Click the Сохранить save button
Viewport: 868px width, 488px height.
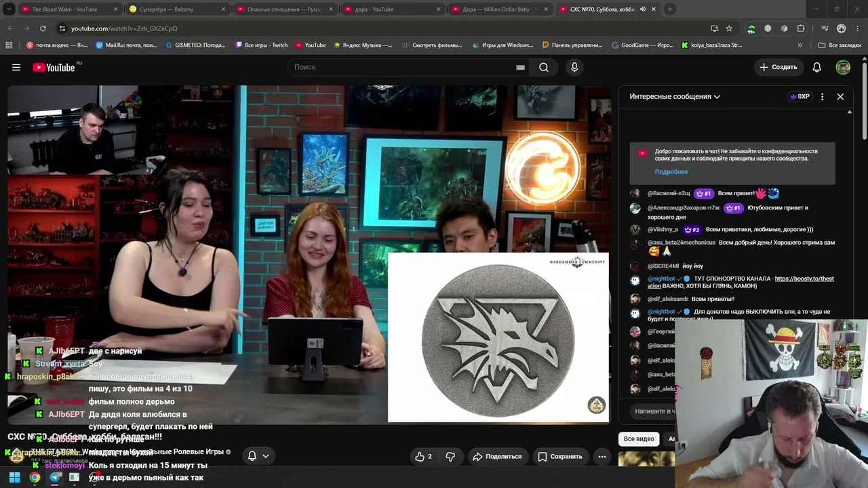coord(560,456)
